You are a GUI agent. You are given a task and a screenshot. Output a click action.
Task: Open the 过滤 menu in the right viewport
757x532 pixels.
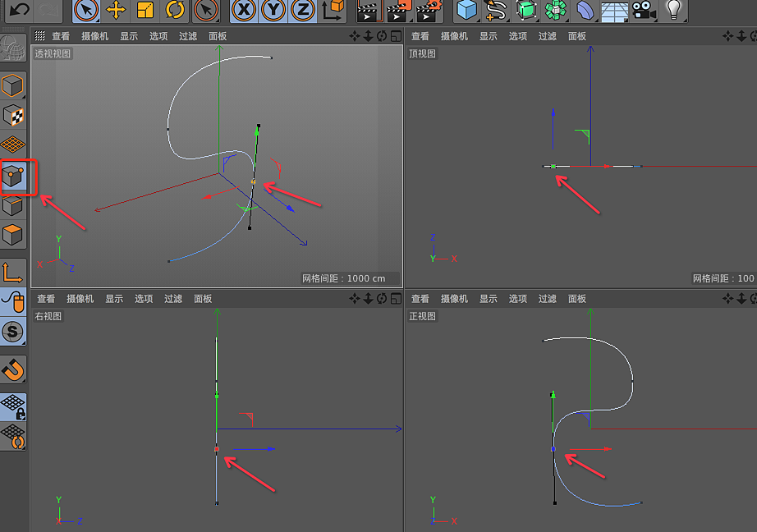(x=172, y=299)
